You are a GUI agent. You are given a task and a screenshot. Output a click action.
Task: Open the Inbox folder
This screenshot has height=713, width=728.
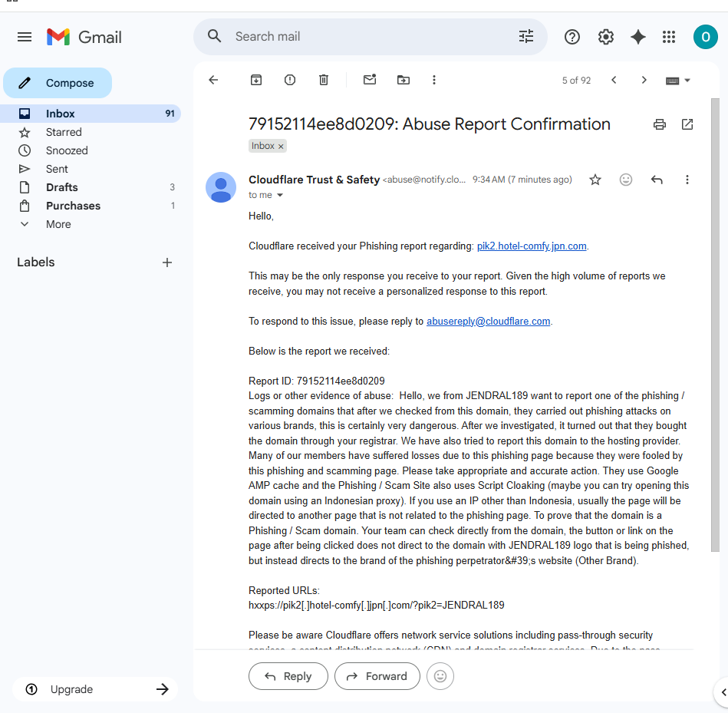tap(90, 114)
